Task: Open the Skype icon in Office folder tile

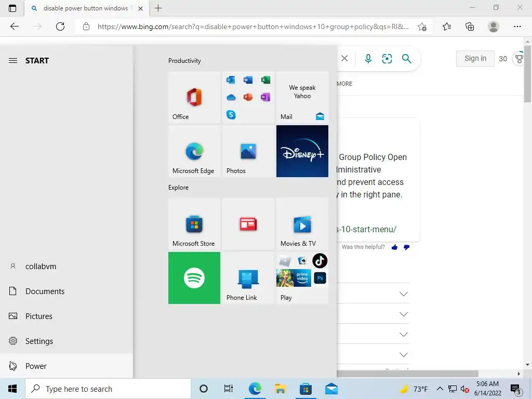Action: (231, 115)
